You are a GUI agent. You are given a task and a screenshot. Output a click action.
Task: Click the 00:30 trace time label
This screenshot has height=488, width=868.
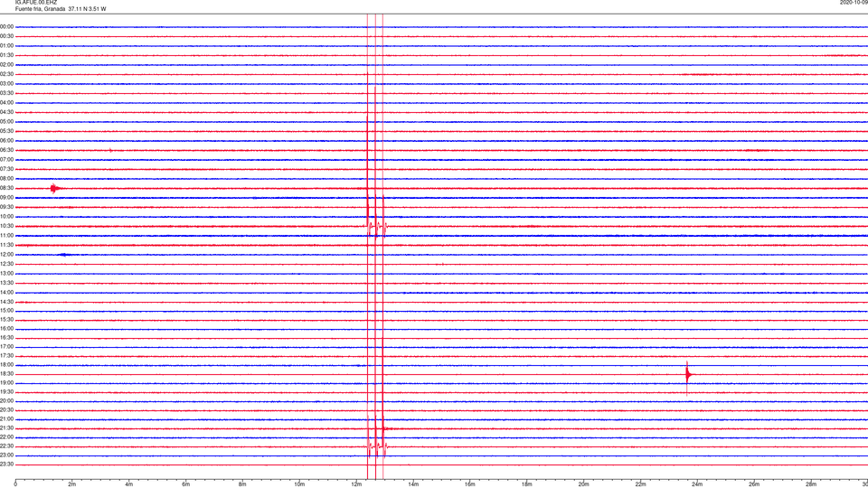tap(6, 36)
